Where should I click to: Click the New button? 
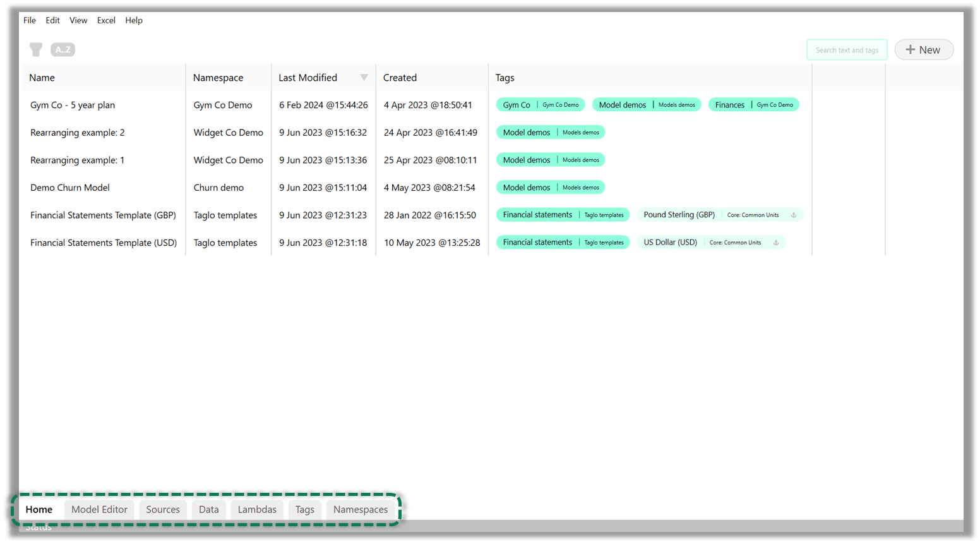(x=924, y=49)
